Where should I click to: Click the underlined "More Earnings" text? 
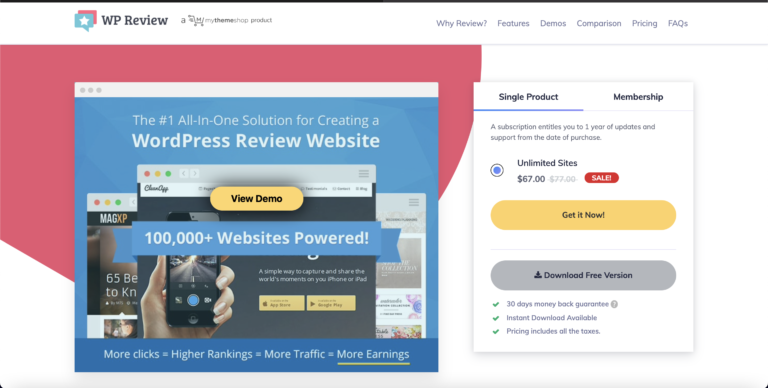tap(373, 354)
